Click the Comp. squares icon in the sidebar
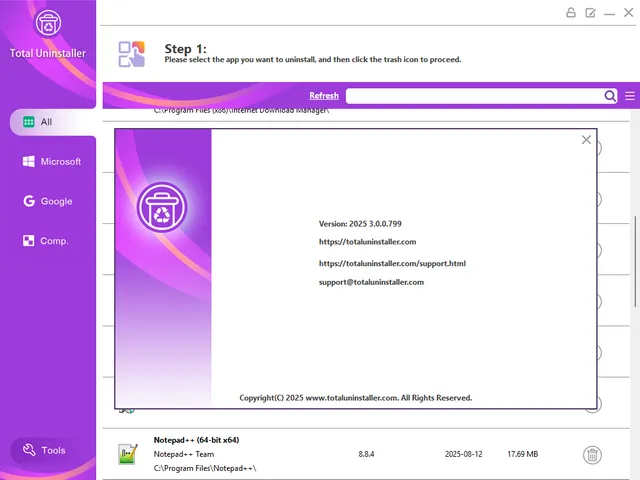Screen dimensions: 640x480 pos(29,240)
